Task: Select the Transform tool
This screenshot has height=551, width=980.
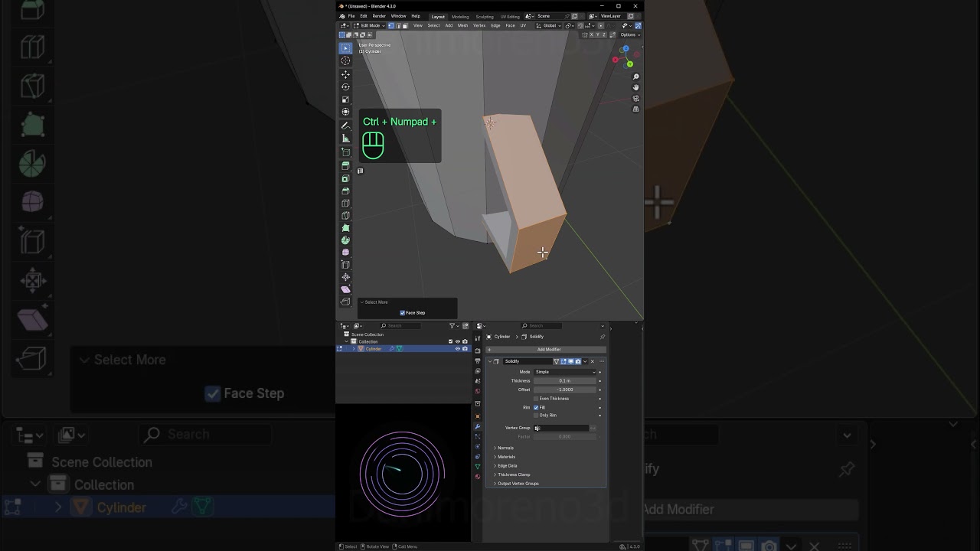Action: (x=345, y=112)
